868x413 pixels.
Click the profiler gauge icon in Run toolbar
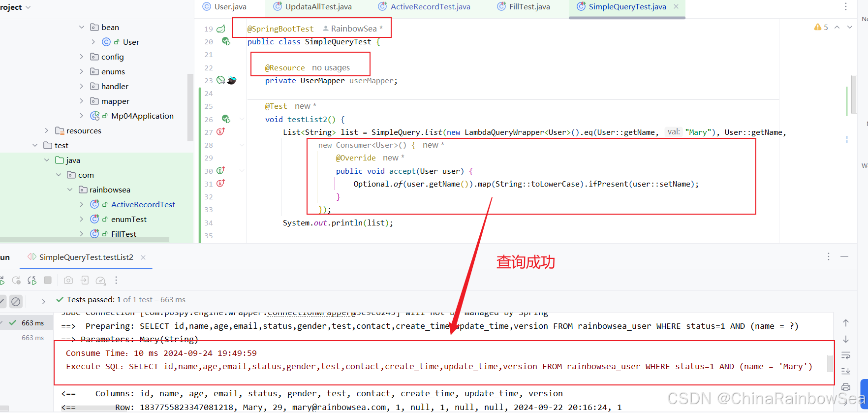(x=100, y=280)
